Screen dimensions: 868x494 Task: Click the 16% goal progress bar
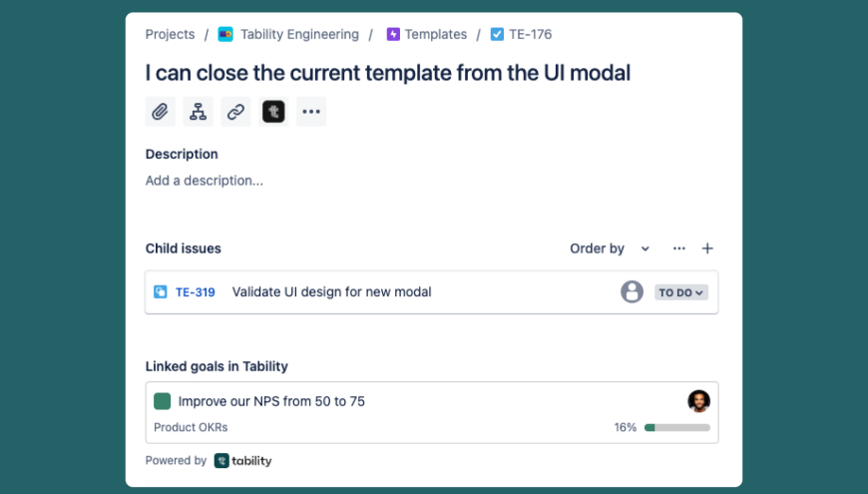tap(677, 427)
